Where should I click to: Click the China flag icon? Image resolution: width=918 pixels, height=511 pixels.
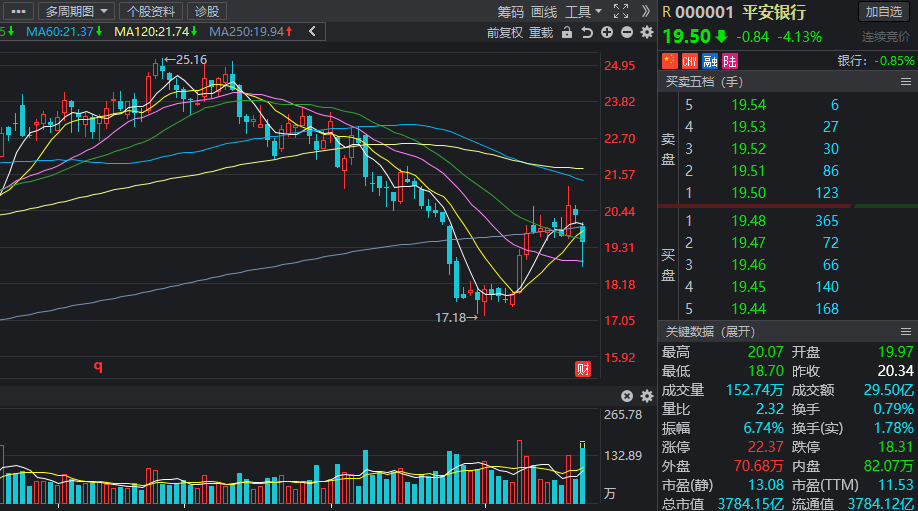(x=670, y=61)
